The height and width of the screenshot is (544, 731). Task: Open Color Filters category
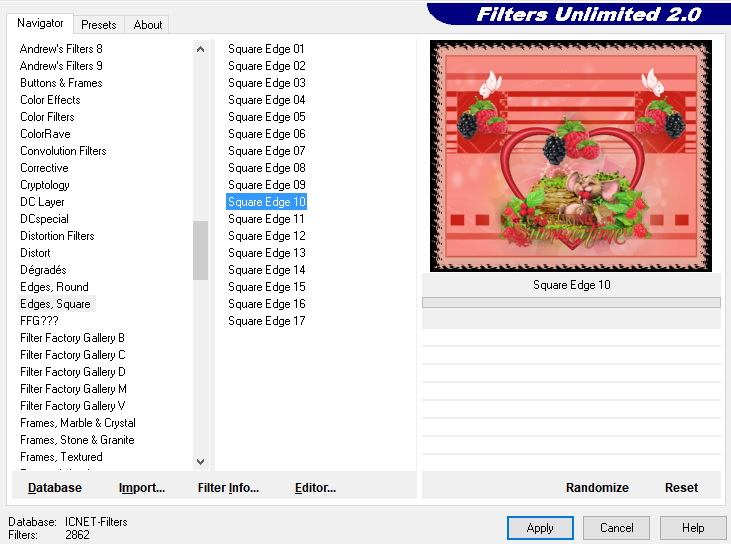47,117
